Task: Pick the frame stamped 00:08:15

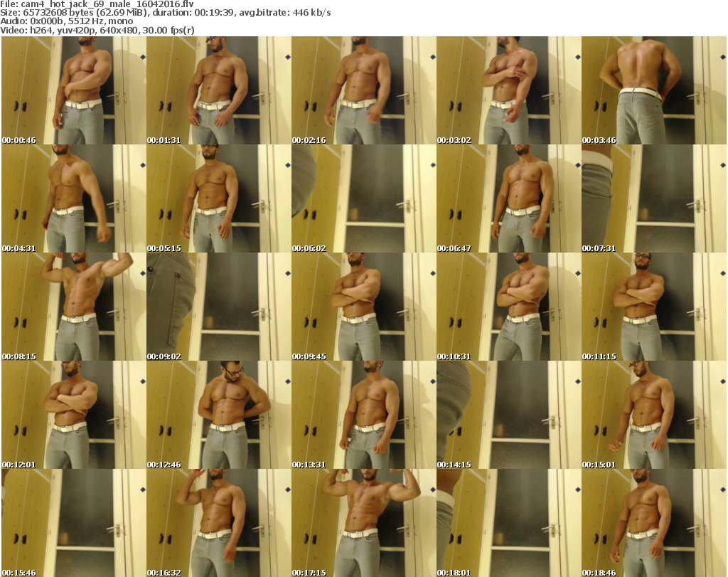Action: (x=74, y=307)
